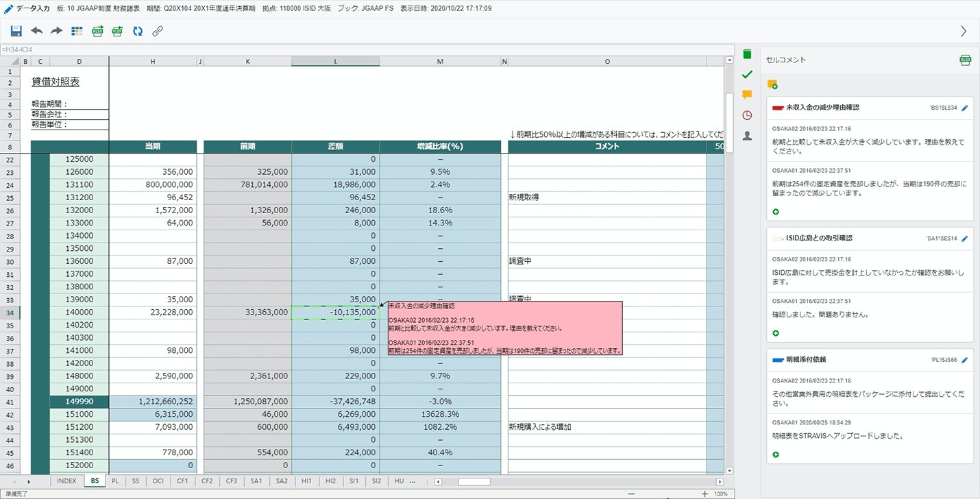Open the green book sidebar icon
This screenshot has height=499, width=980.
pos(747,54)
